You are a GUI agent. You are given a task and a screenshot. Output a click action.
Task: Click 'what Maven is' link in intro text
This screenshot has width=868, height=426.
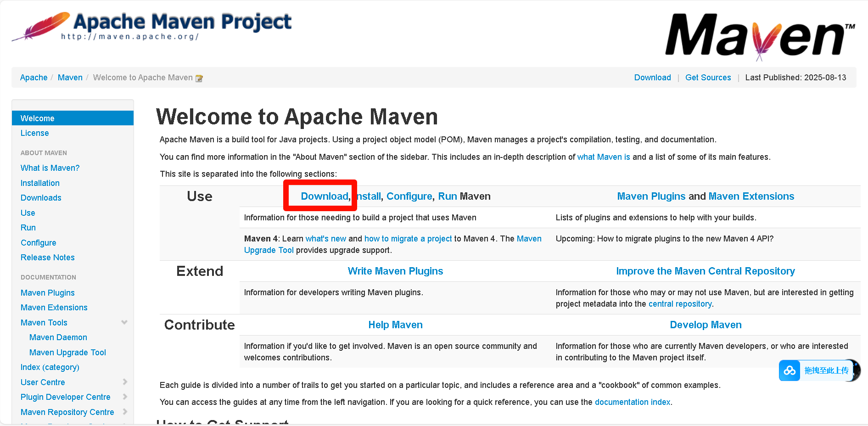pyautogui.click(x=604, y=157)
